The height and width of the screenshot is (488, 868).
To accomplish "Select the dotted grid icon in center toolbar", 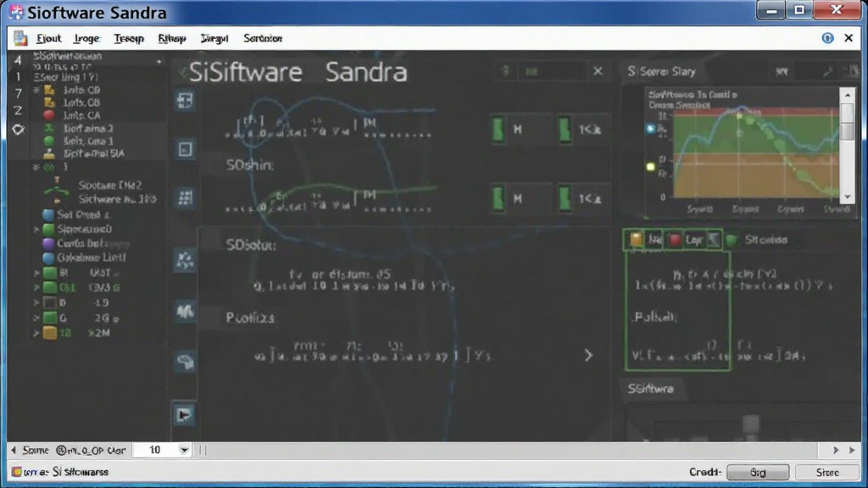I will tap(185, 197).
